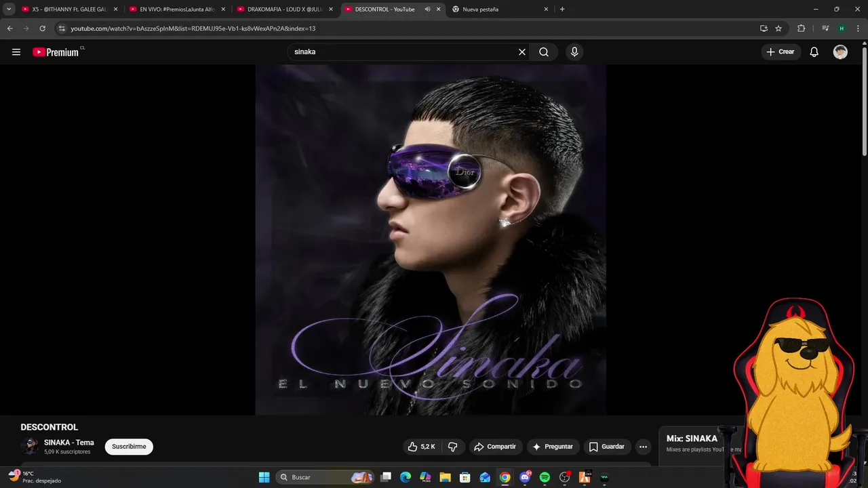Open Microsoft Edge from the taskbar

click(x=406, y=478)
